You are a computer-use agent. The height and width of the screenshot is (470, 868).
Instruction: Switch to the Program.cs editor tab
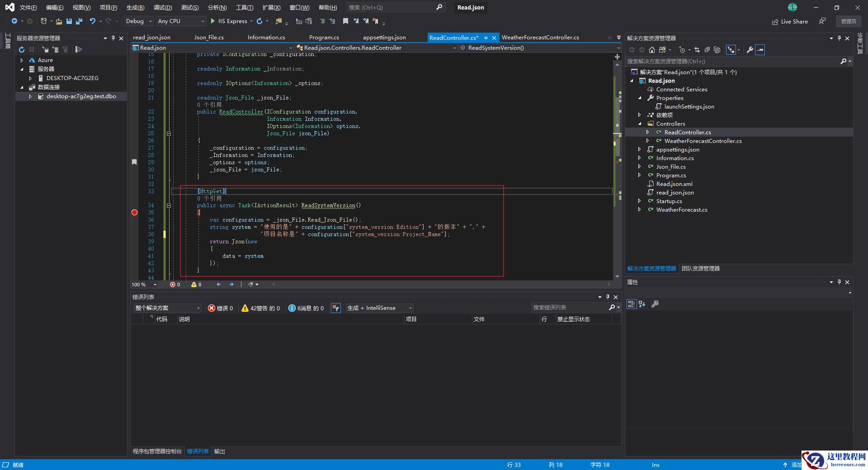point(324,38)
